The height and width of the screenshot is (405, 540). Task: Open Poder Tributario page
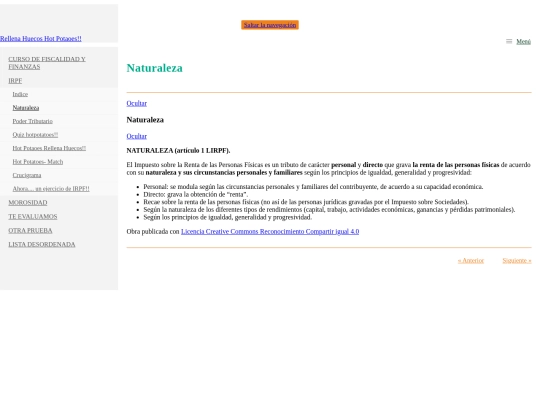(33, 121)
